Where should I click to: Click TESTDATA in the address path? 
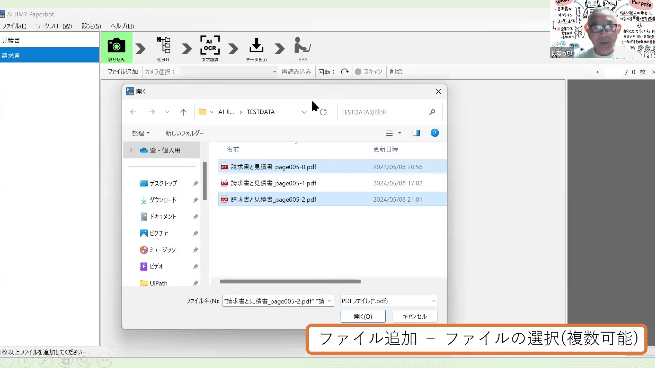point(261,112)
